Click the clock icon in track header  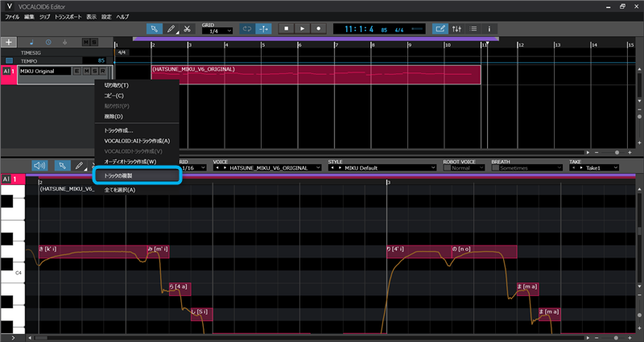[48, 43]
